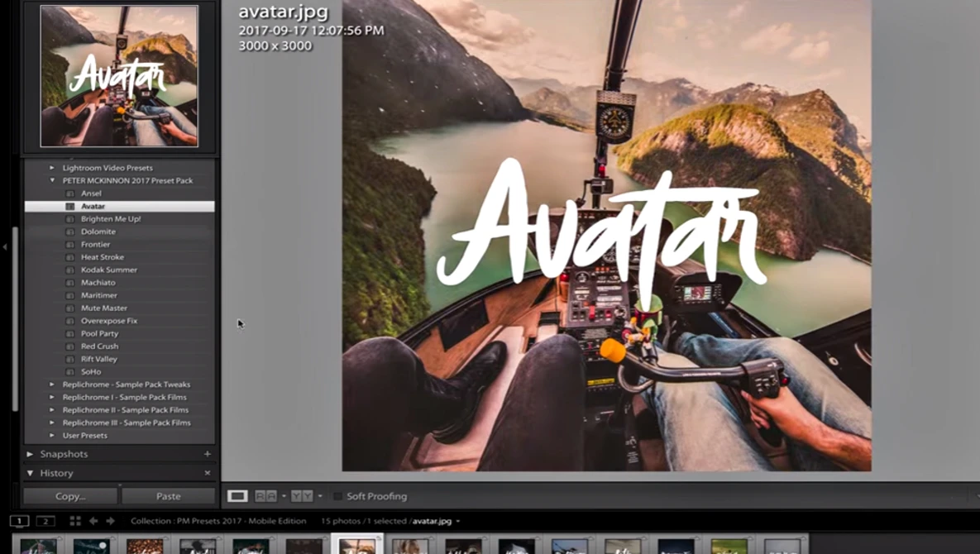Click the left panel vertical scrollbar

tap(16, 318)
